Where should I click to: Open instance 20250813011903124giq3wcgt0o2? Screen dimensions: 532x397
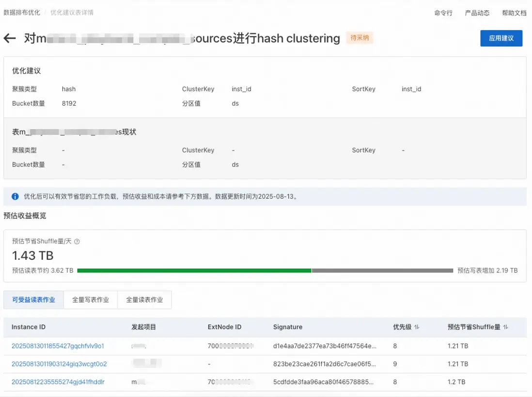[59, 364]
